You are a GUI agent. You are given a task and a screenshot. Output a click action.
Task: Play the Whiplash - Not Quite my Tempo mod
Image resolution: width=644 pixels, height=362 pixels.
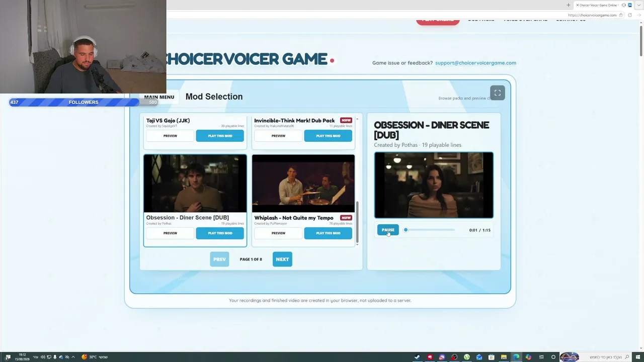328,233
